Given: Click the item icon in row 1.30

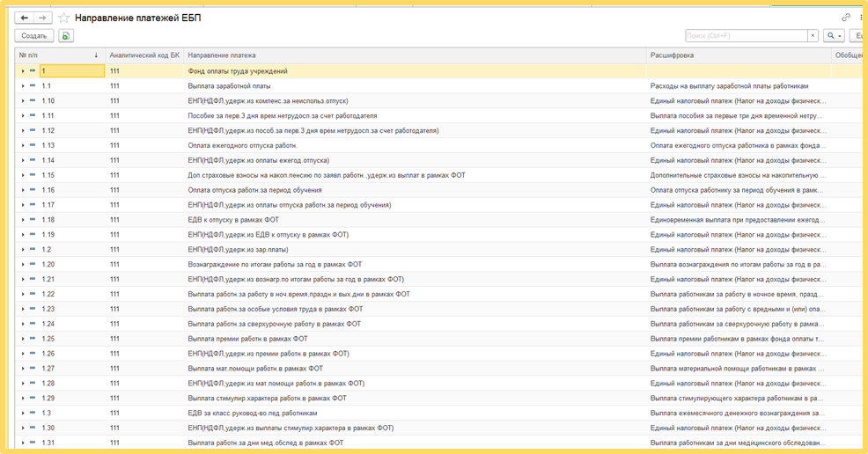Looking at the screenshot, I should point(33,428).
